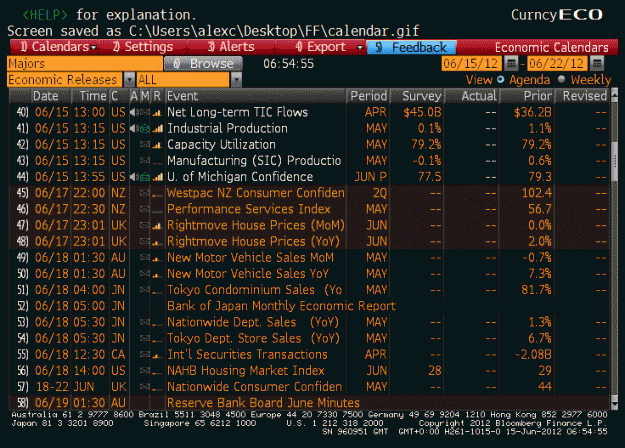This screenshot has width=625, height=448.
Task: Sort by the Time column header
Action: point(92,96)
